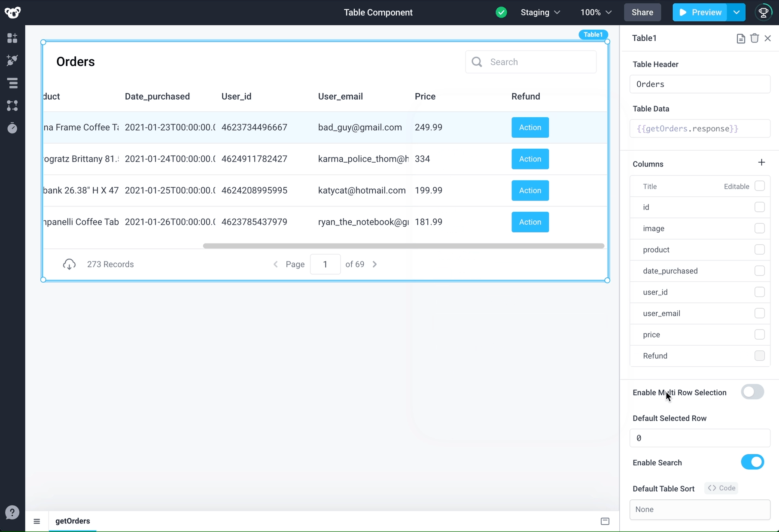779x532 pixels.
Task: Click the Preview button
Action: pyautogui.click(x=700, y=12)
